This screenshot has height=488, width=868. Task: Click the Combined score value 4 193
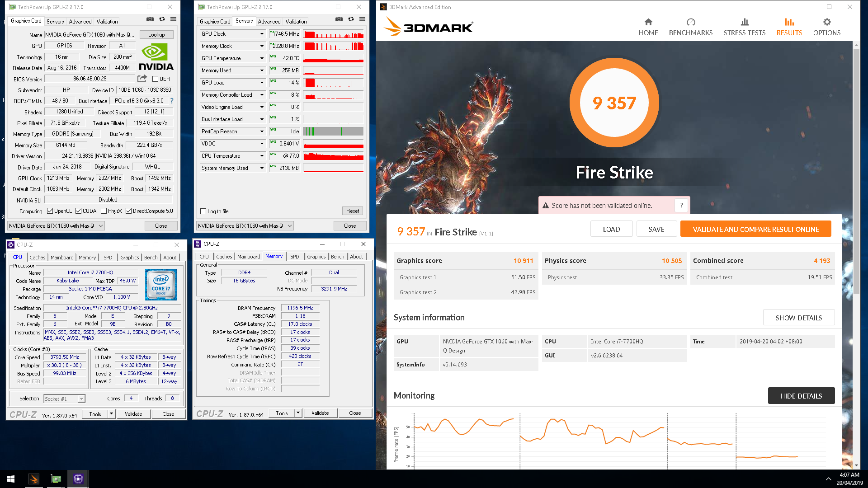tap(822, 261)
